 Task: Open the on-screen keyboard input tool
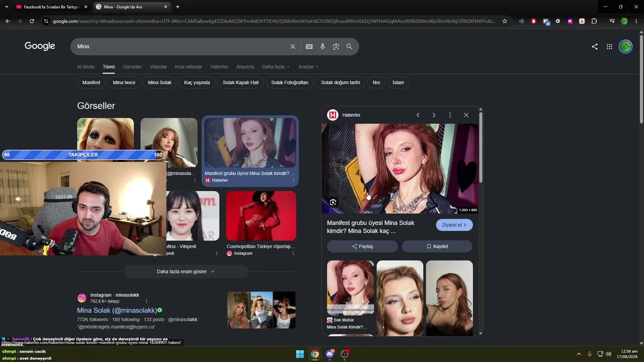309,46
